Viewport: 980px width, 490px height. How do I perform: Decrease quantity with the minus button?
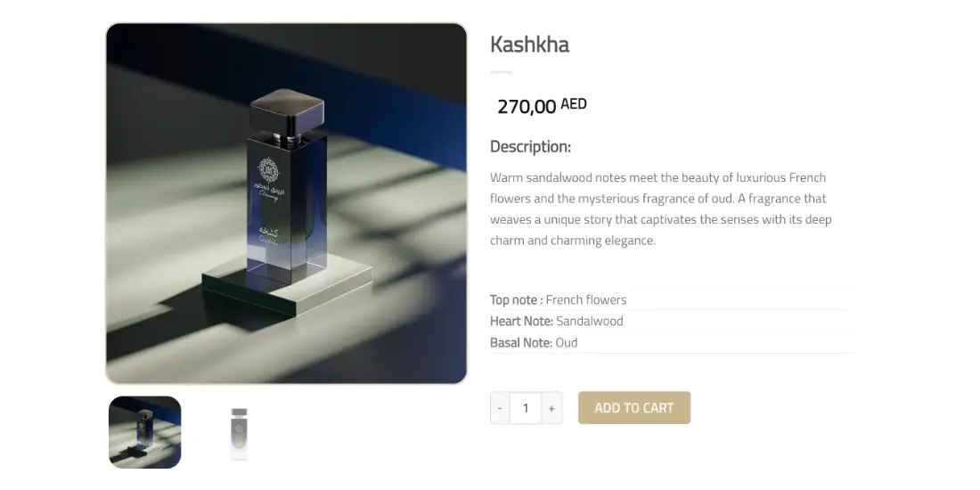click(500, 408)
